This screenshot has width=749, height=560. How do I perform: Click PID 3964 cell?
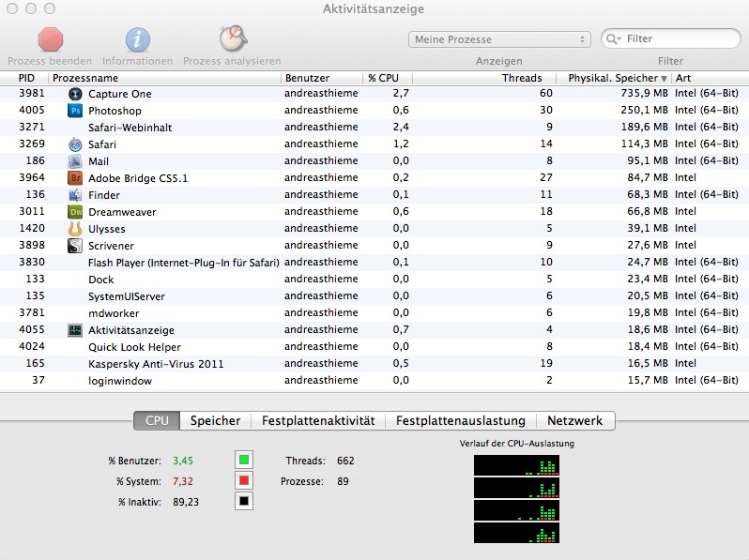[x=32, y=177]
